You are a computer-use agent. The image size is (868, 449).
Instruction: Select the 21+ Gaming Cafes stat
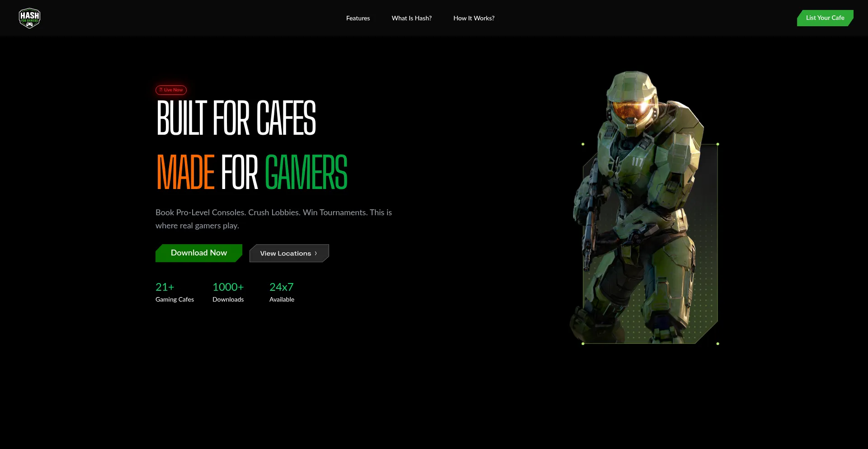point(175,293)
